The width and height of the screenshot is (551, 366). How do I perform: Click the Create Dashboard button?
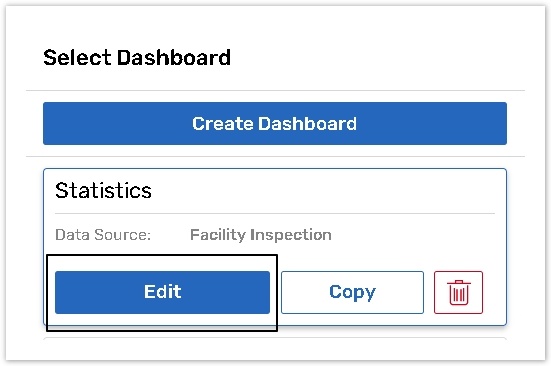(275, 123)
